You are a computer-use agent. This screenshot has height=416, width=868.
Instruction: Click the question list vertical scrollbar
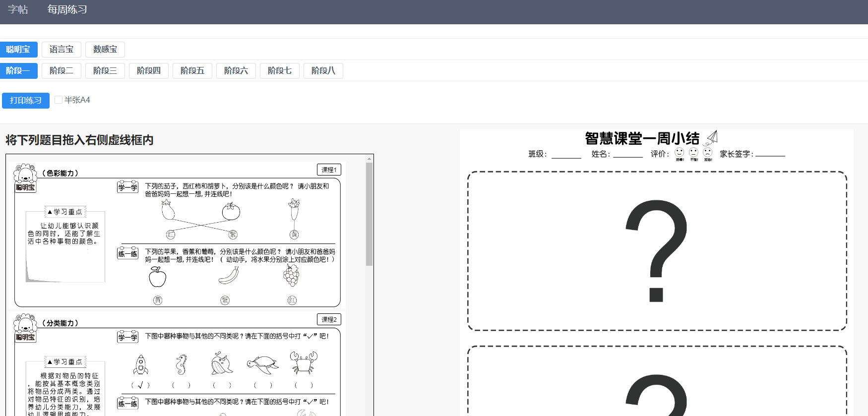369,214
